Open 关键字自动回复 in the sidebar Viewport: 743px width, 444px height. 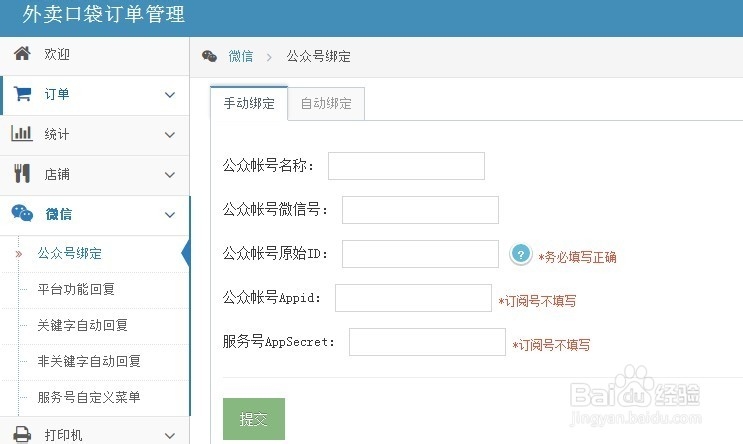[x=82, y=325]
